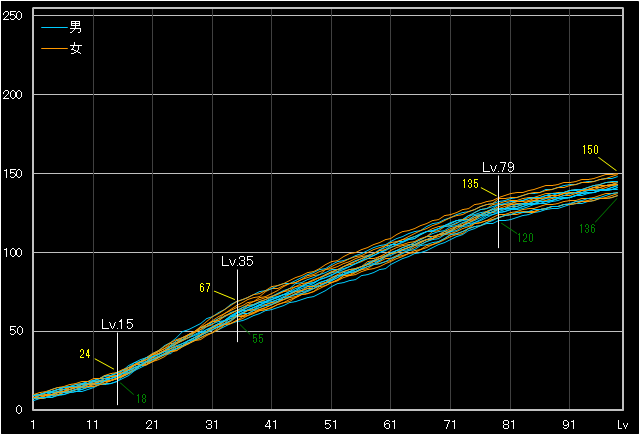Click x-axis label 31
640x435 pixels.
(212, 425)
